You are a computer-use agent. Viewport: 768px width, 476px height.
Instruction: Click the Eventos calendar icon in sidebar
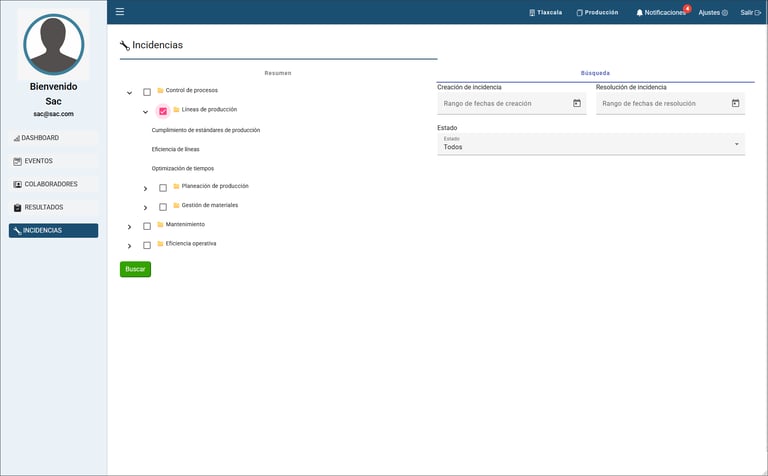(x=17, y=161)
